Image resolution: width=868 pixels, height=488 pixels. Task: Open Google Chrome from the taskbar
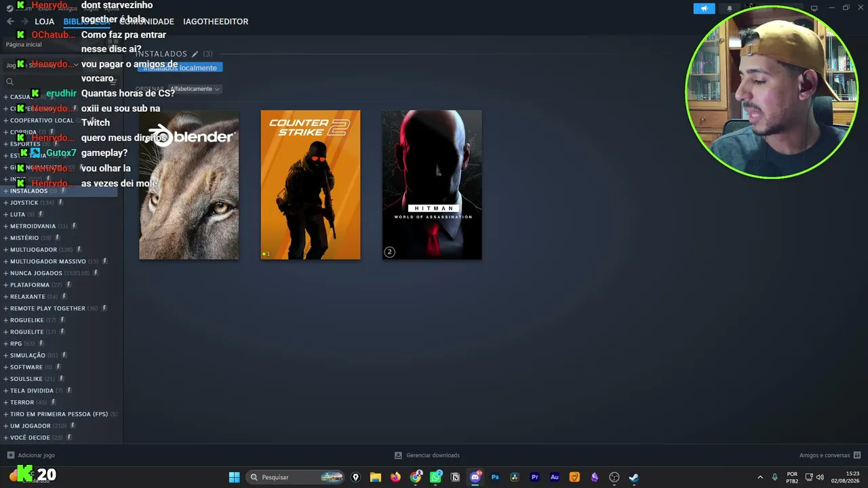pos(416,477)
